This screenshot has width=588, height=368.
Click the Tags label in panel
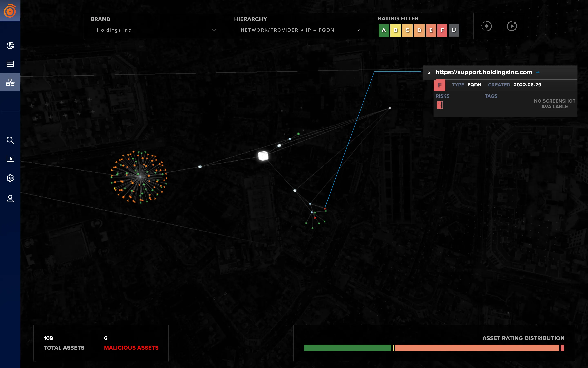pos(491,96)
